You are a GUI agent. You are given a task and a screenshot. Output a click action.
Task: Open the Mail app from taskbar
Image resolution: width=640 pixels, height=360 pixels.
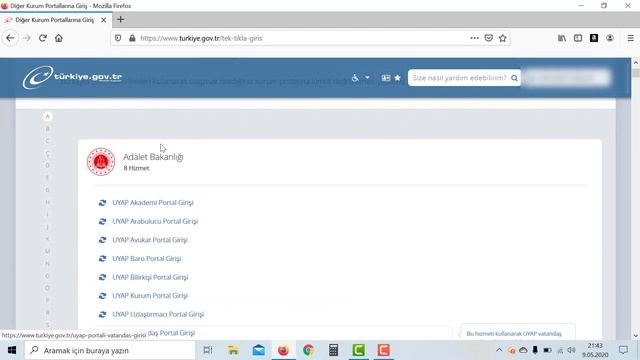258,350
